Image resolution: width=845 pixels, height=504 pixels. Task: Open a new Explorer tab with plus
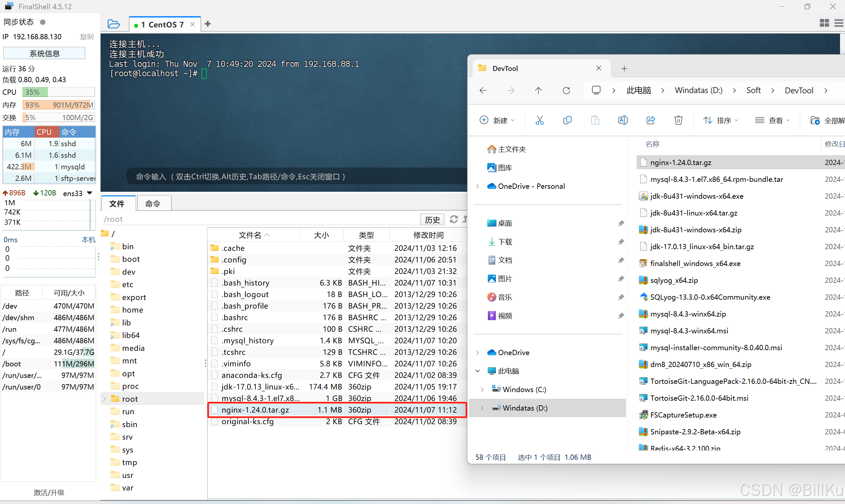(624, 69)
